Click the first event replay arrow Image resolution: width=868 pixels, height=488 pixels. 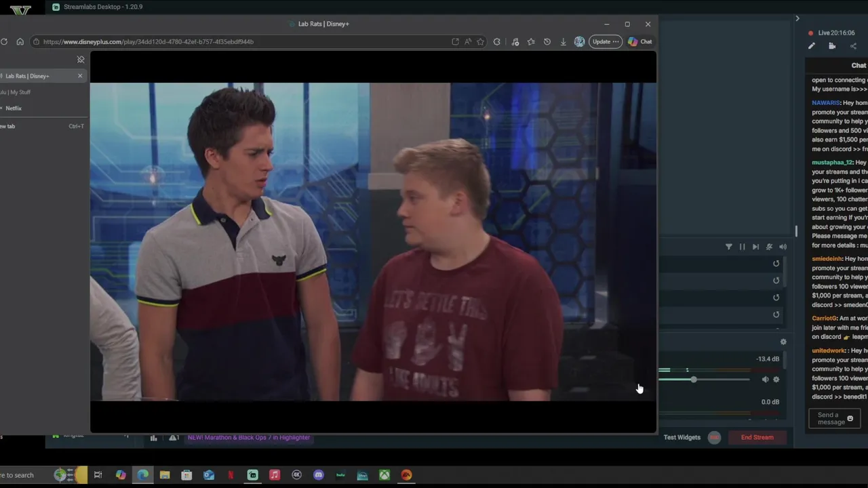coord(776,264)
